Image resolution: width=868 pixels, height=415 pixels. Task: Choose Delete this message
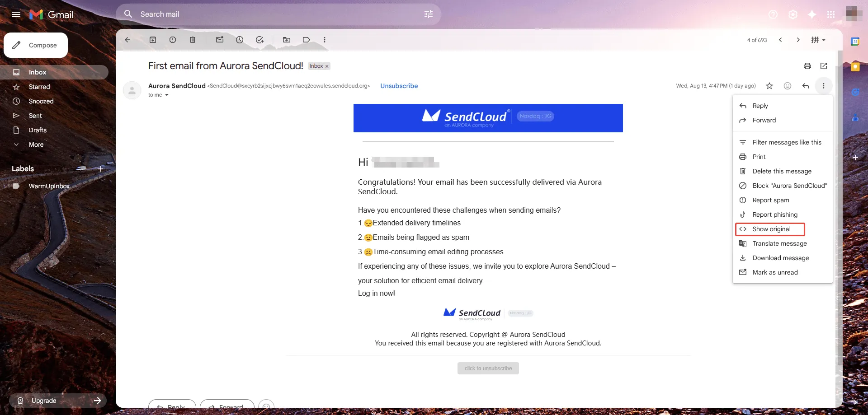point(783,171)
